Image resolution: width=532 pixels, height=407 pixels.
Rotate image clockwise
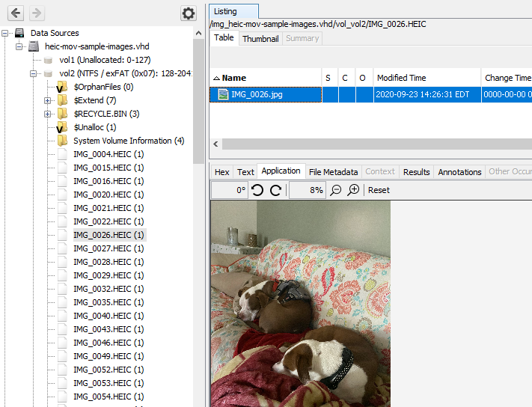click(275, 190)
